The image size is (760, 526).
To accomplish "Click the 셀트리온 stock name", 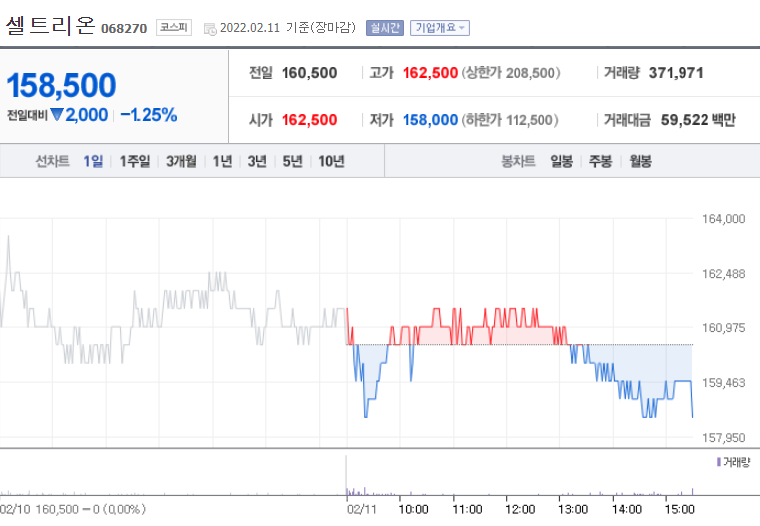I will [x=50, y=25].
